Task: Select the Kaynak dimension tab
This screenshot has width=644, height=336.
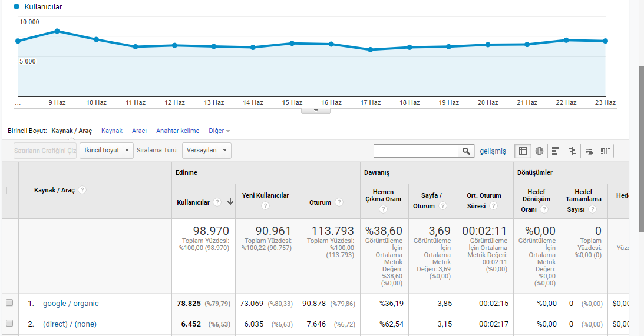Action: tap(112, 131)
